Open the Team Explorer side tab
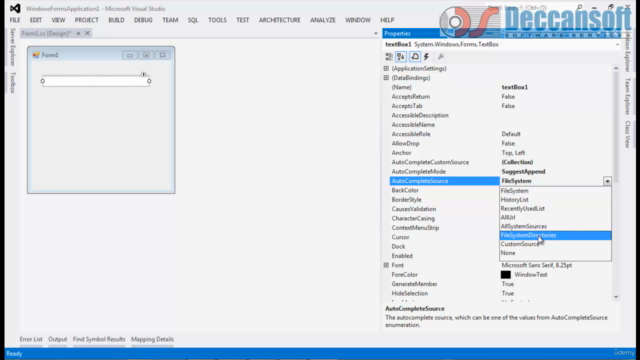 [x=628, y=96]
